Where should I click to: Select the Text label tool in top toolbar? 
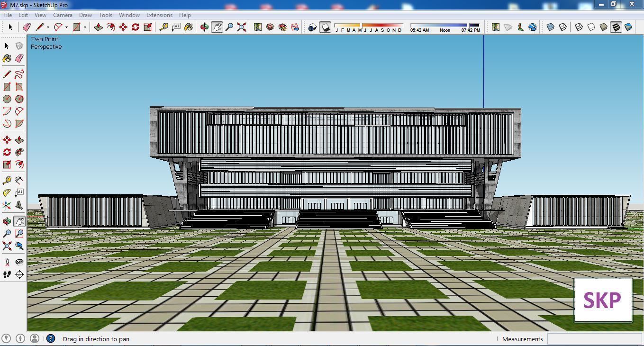pyautogui.click(x=176, y=27)
